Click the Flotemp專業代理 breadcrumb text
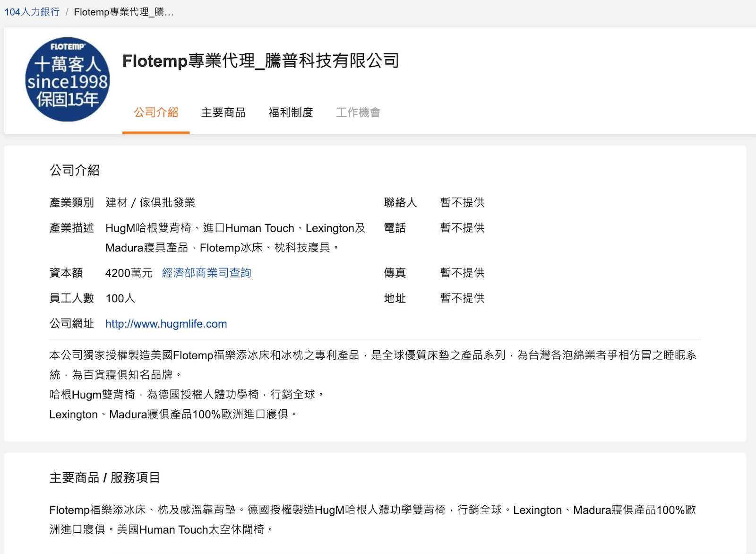The image size is (756, 554). [124, 12]
